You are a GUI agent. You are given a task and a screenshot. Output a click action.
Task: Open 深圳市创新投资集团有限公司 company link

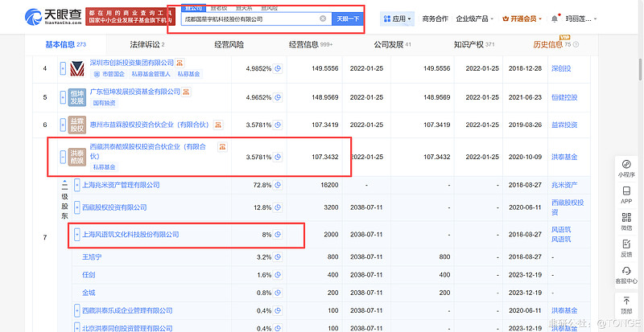click(x=132, y=63)
